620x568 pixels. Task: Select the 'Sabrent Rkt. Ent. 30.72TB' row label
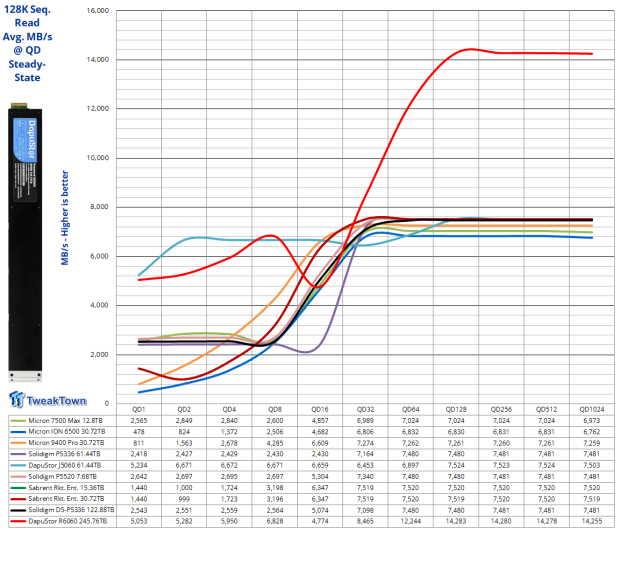tap(66, 499)
